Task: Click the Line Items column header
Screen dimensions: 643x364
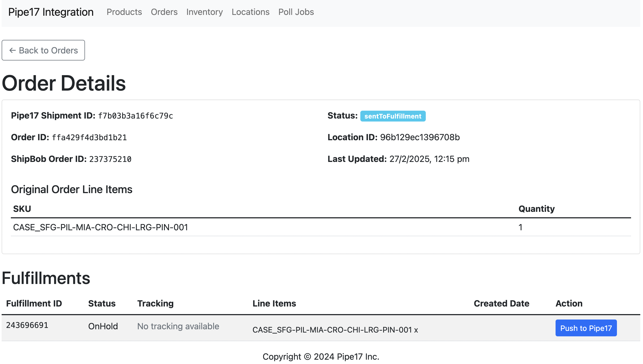Action: 274,304
